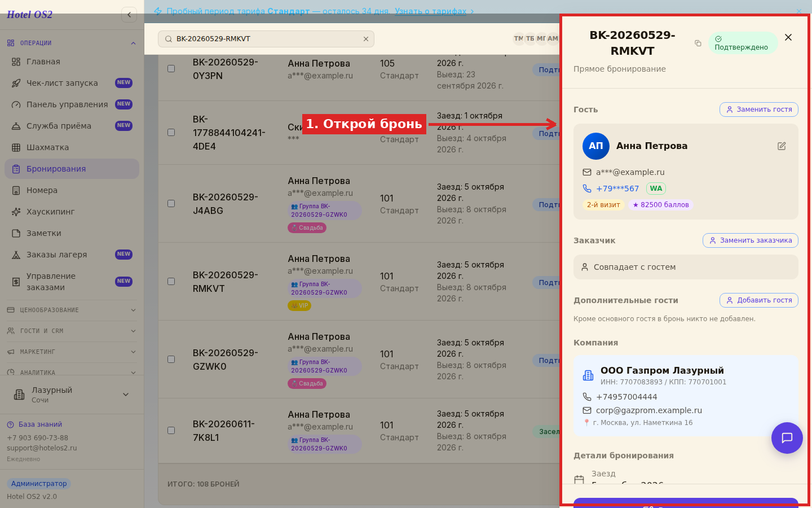Collapse the sidebar with arrow button
The image size is (812, 508).
point(129,15)
